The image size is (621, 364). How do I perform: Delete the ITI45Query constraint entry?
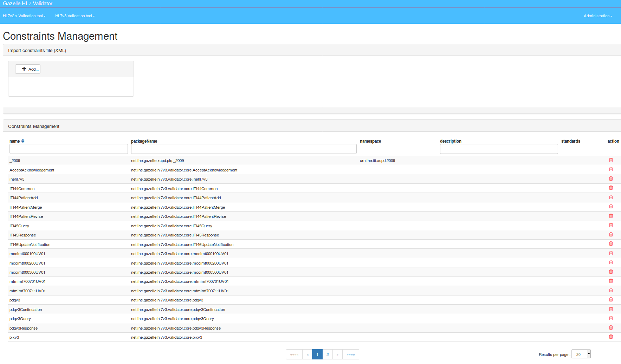coord(611,225)
